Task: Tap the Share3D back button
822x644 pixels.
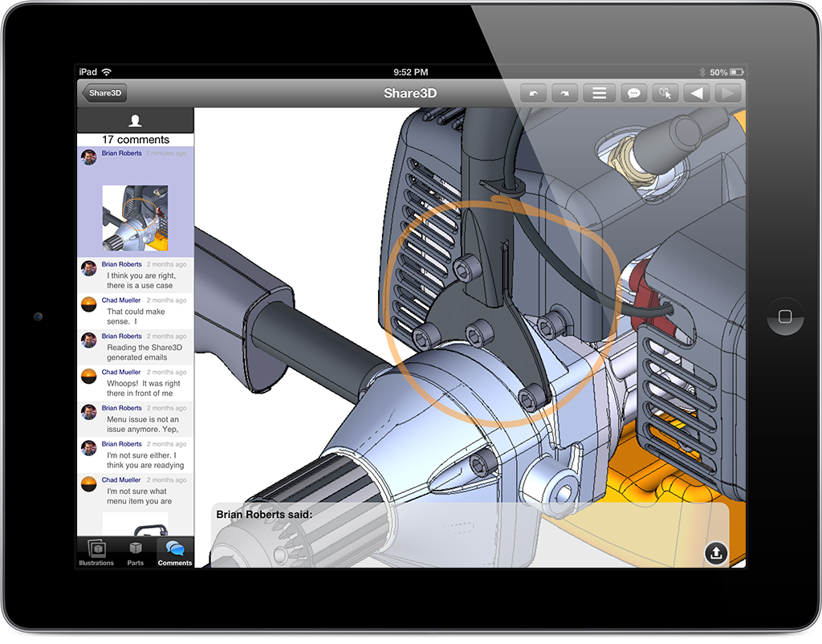Action: click(x=104, y=93)
